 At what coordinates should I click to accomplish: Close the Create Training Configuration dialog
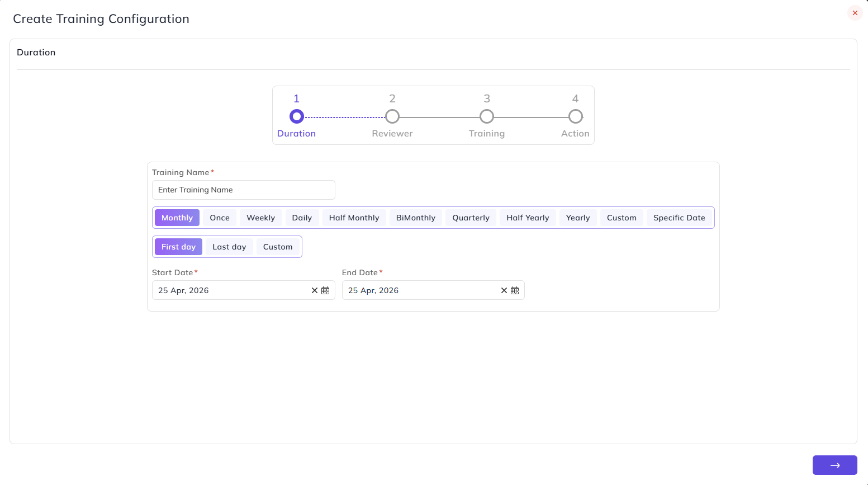click(x=855, y=13)
